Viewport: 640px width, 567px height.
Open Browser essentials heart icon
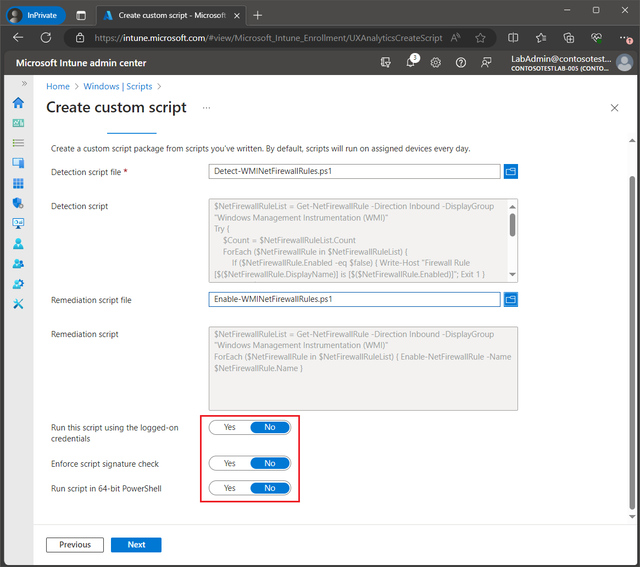[x=596, y=38]
